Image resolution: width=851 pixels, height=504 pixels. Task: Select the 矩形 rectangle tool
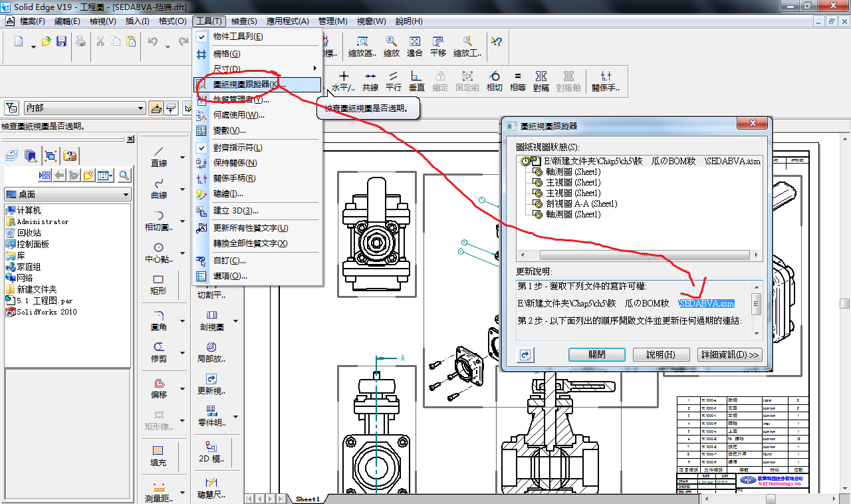(159, 285)
